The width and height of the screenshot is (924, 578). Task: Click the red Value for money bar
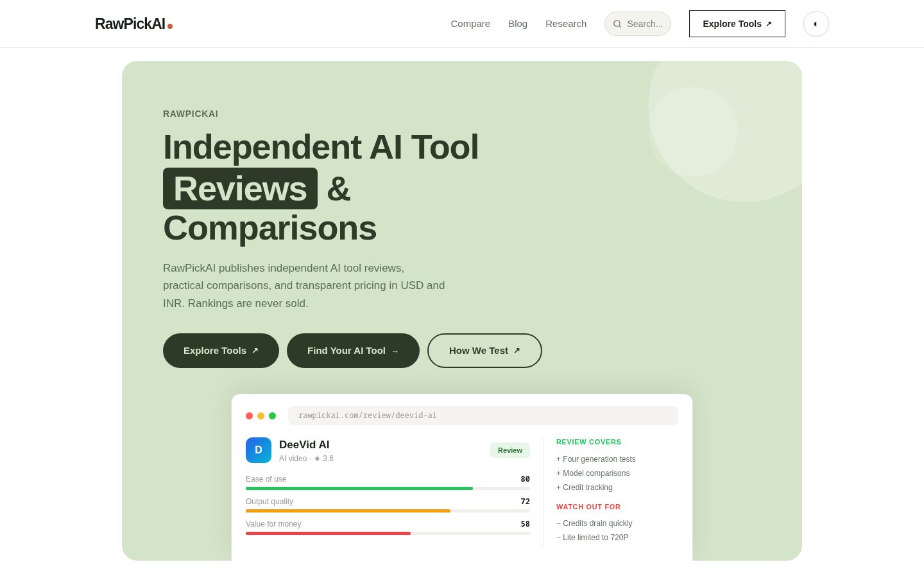pyautogui.click(x=328, y=534)
